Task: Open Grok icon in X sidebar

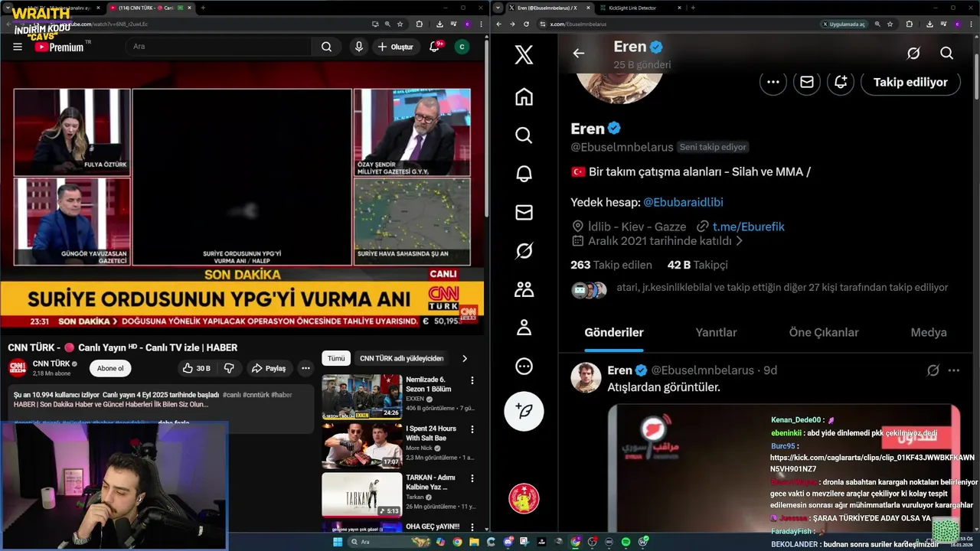Action: coord(524,250)
